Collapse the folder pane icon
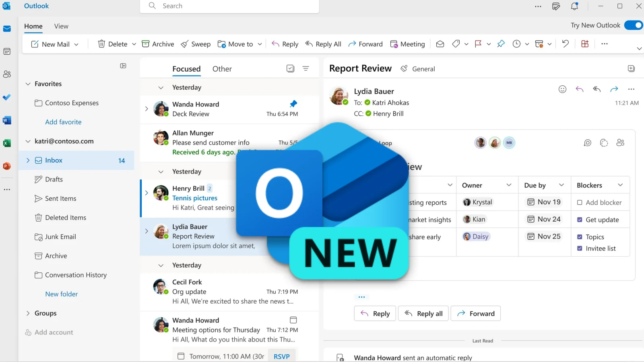 click(x=123, y=66)
